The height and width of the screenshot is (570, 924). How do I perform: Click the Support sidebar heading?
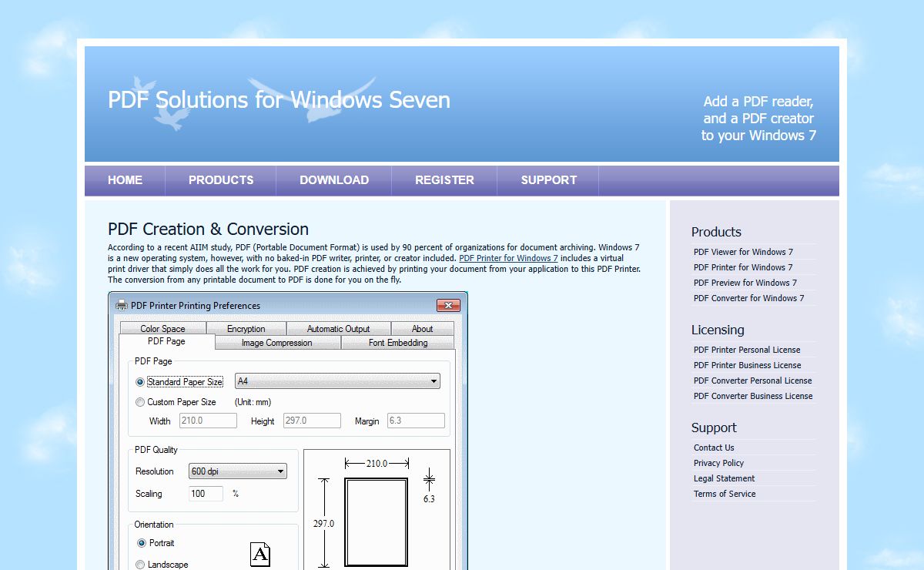(714, 427)
